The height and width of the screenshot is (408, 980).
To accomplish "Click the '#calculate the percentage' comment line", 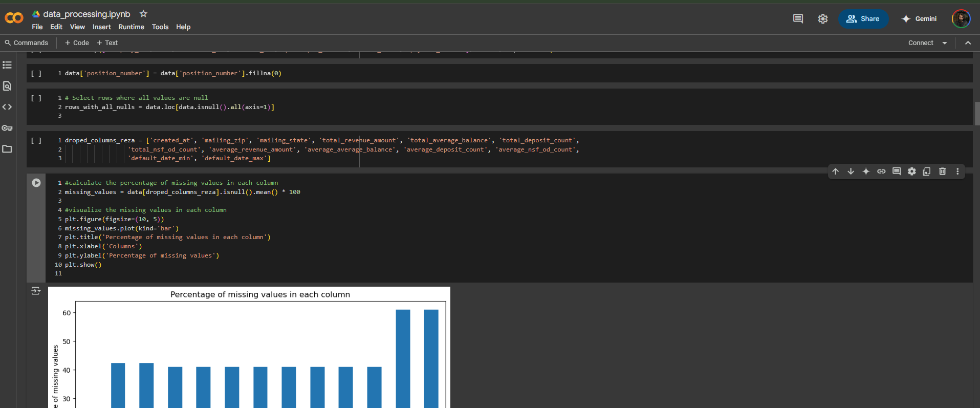I will pyautogui.click(x=171, y=183).
